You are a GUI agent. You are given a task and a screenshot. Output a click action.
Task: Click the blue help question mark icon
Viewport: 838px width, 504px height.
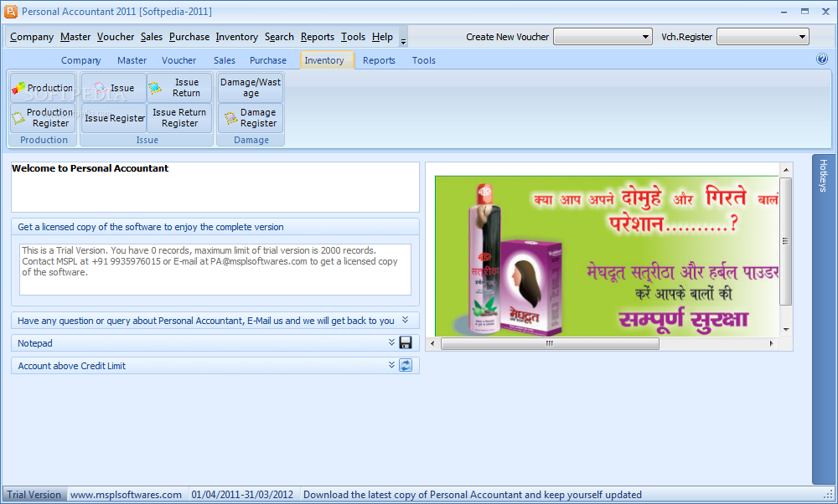pyautogui.click(x=822, y=59)
